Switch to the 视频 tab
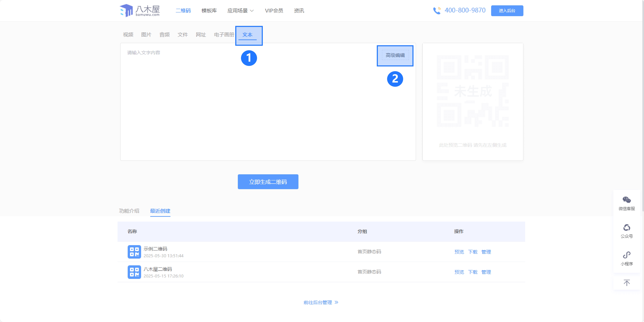The width and height of the screenshot is (644, 322). tap(128, 34)
